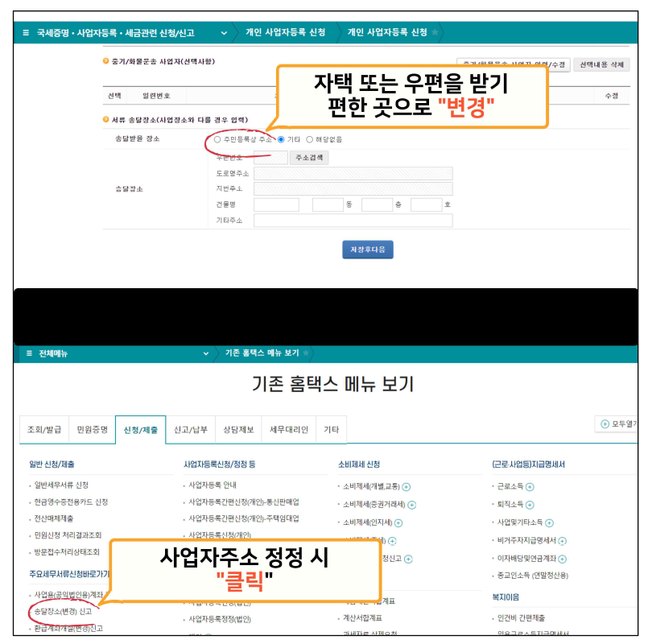This screenshot has height=644, width=648.
Task: Click the 우편번호 input field
Action: (270, 158)
